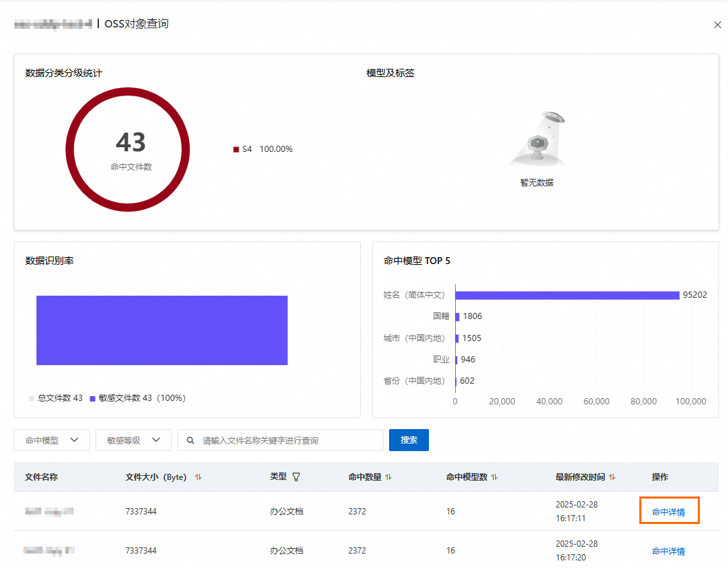Click the empty data placeholder illustration
Image resolution: width=728 pixels, height=568 pixels.
pos(537,141)
